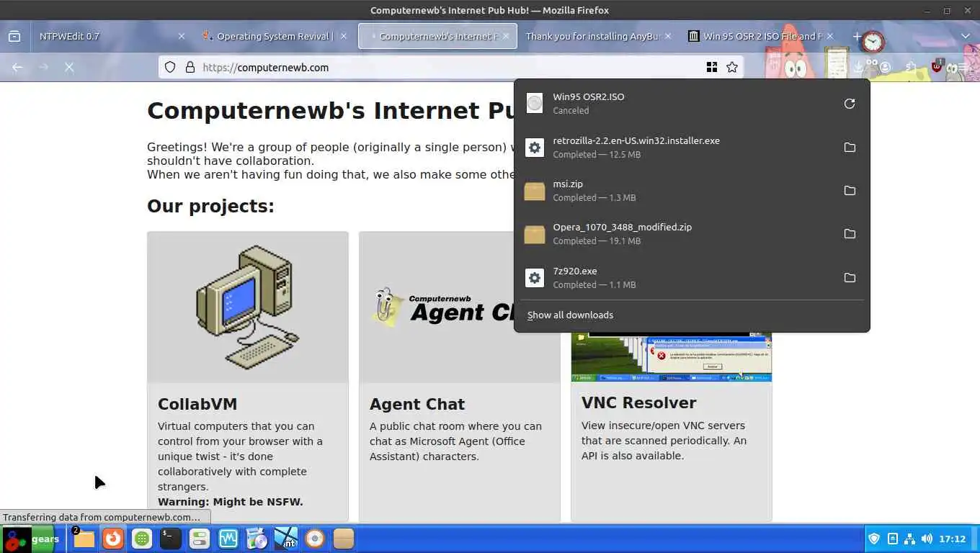Stop loading the page
Screen dimensions: 980x553
[x=69, y=67]
